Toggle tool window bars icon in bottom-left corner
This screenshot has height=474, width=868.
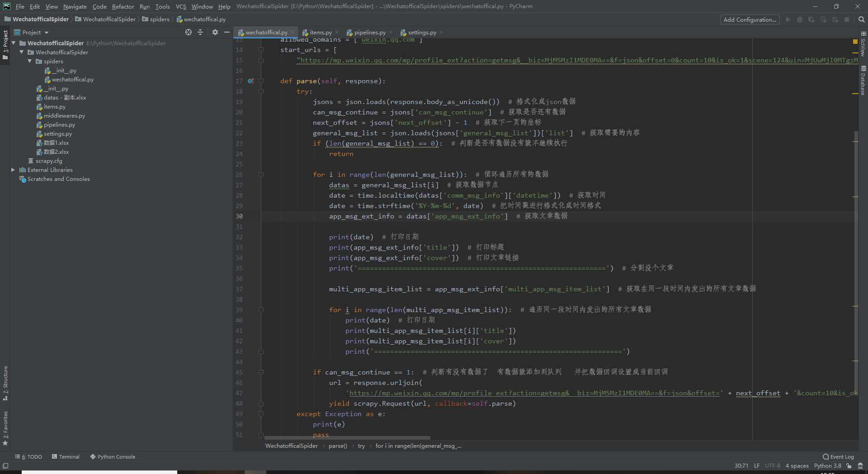(5, 466)
